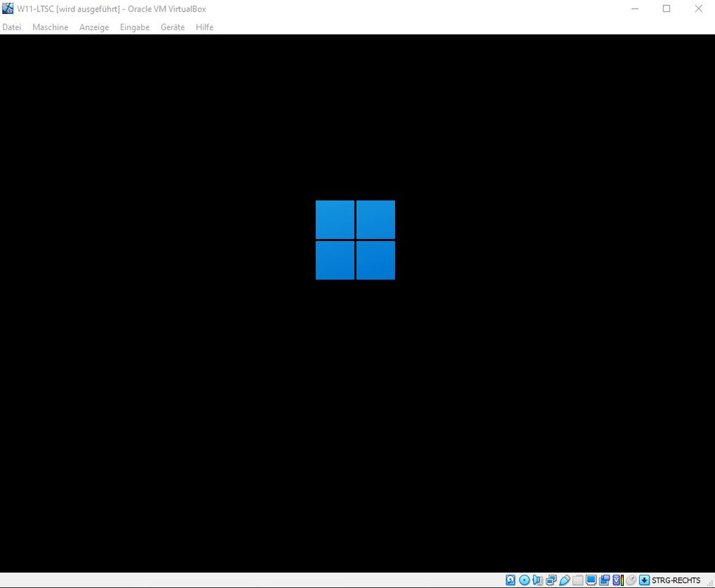The image size is (715, 588).
Task: Open the Maschine menu
Action: (50, 27)
